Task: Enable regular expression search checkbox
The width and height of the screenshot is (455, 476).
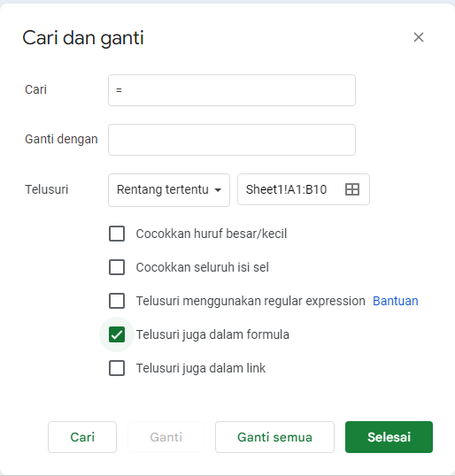Action: [117, 301]
